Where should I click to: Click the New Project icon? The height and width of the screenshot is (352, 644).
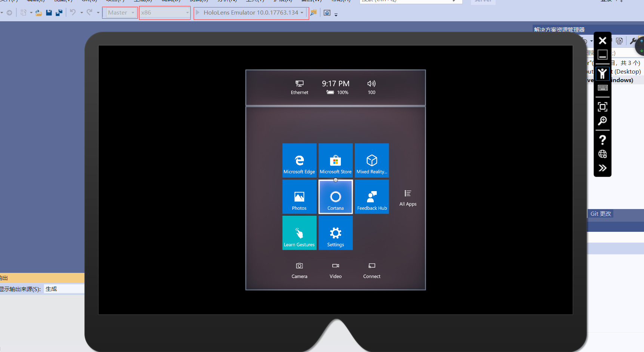point(24,13)
